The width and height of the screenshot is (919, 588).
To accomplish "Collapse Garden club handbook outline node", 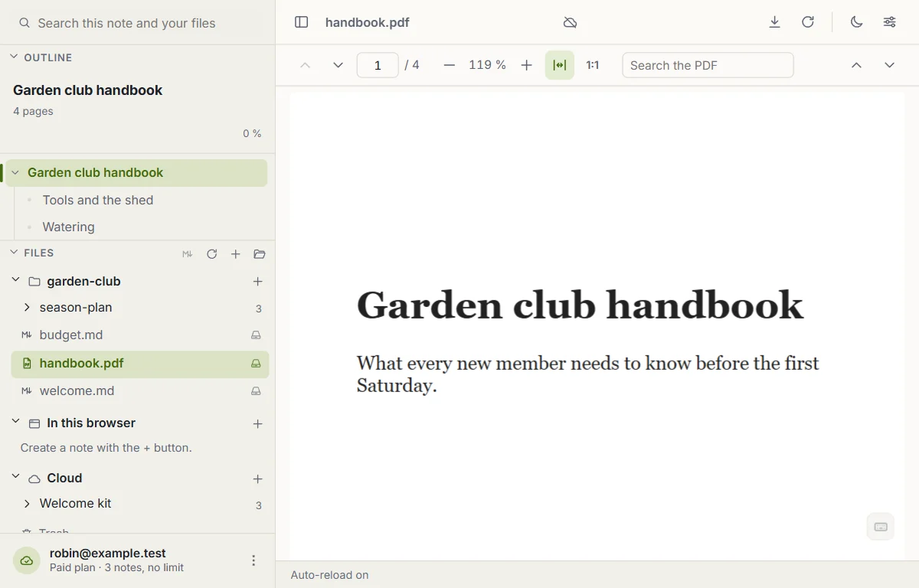I will (15, 173).
